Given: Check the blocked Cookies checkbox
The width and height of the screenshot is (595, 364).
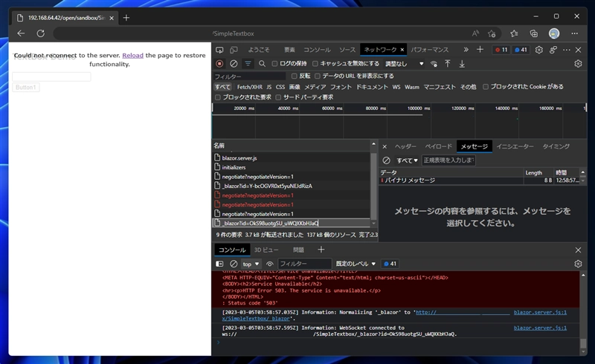Looking at the screenshot, I should coord(486,87).
